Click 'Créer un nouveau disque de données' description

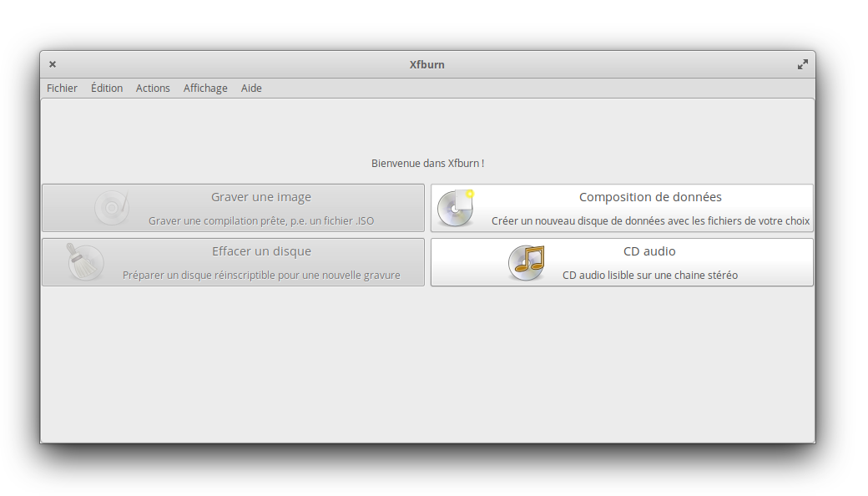click(650, 221)
